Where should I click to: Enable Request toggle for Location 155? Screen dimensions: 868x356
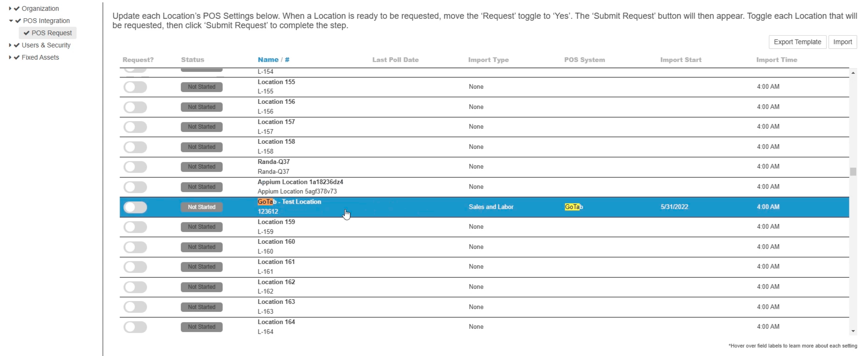click(135, 87)
